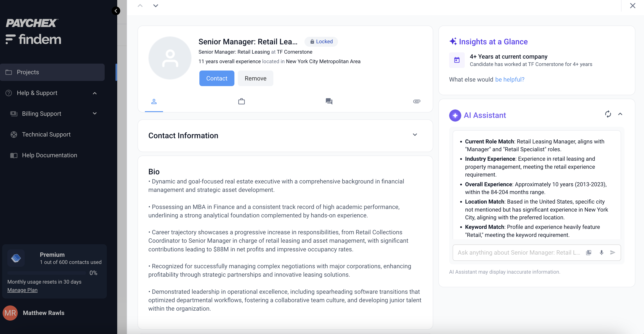Image resolution: width=644 pixels, height=334 pixels.
Task: Click the Ask anything input field
Action: (x=519, y=252)
